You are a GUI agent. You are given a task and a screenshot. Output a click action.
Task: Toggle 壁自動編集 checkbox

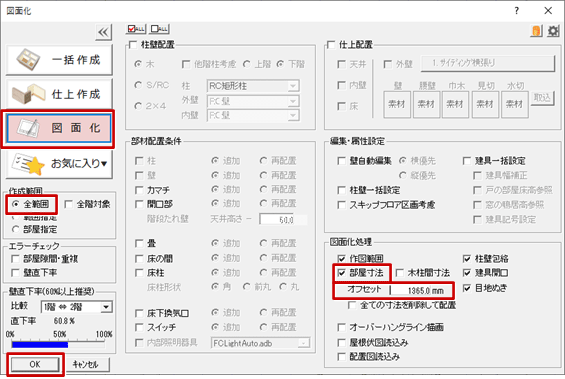(x=342, y=161)
